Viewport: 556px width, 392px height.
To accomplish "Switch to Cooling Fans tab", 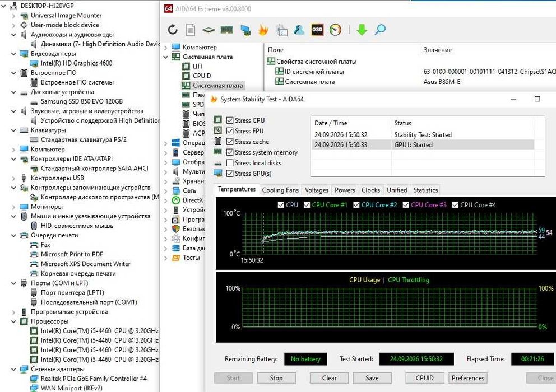I will click(280, 190).
